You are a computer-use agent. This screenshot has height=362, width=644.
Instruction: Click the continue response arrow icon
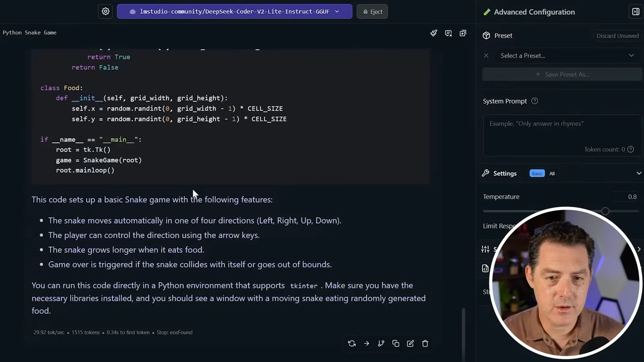coord(366,343)
